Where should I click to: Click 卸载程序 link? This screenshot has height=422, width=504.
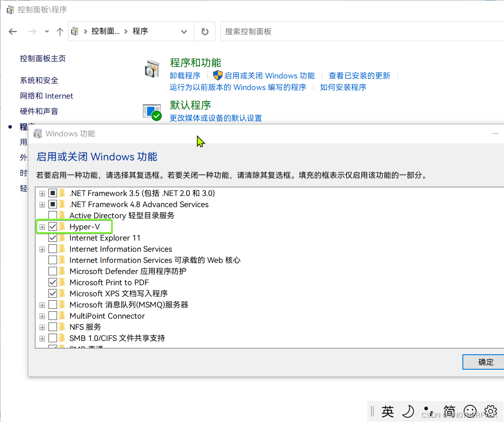[x=185, y=76]
